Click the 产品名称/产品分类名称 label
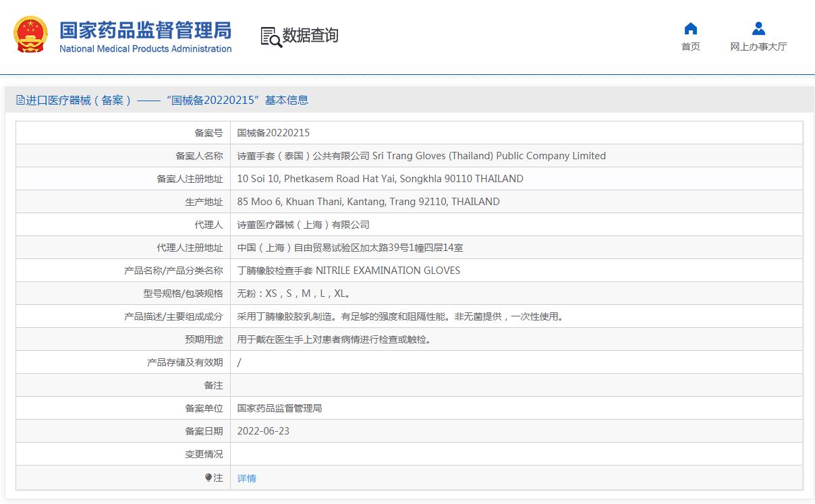The width and height of the screenshot is (815, 504). (x=174, y=271)
